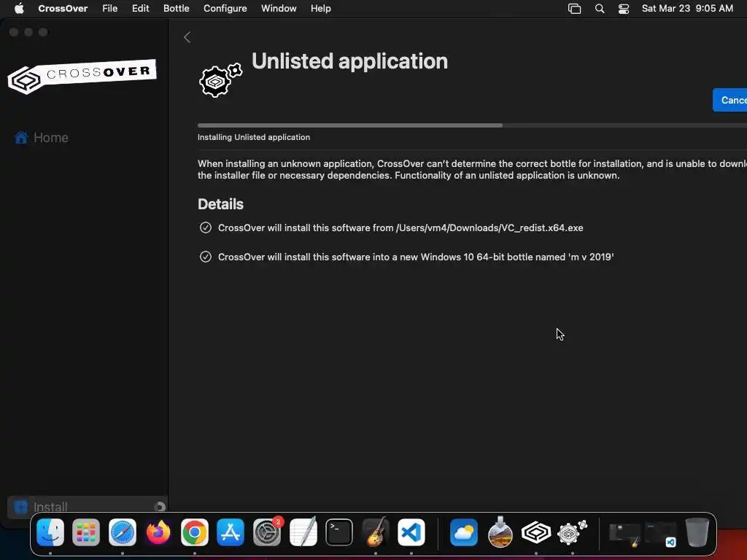The height and width of the screenshot is (560, 747).
Task: Open the Configure menu
Action: click(225, 9)
